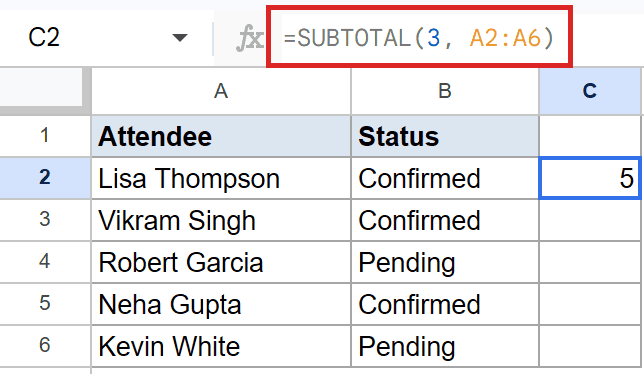The image size is (644, 374).
Task: Select empty cell C6
Action: (x=590, y=346)
